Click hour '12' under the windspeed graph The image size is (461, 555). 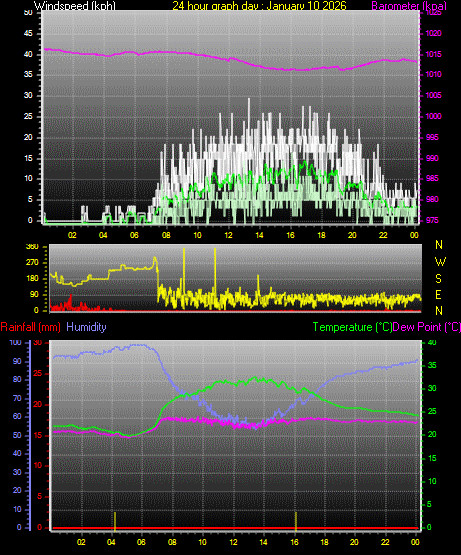[x=228, y=235]
